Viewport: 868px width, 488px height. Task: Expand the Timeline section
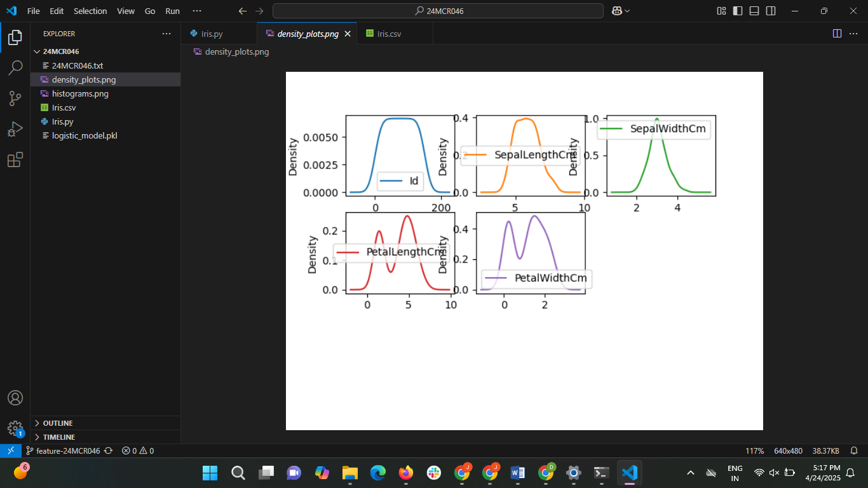pos(105,437)
